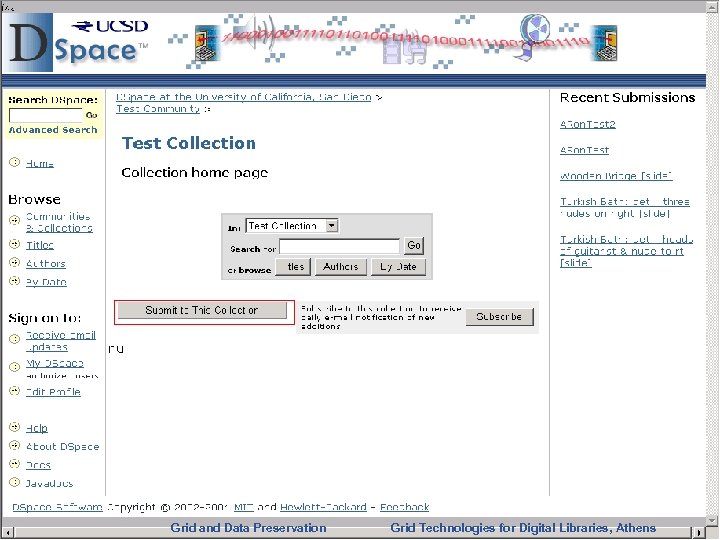720x540 pixels.
Task: Click the bullet icon beside Docs
Action: 15,464
